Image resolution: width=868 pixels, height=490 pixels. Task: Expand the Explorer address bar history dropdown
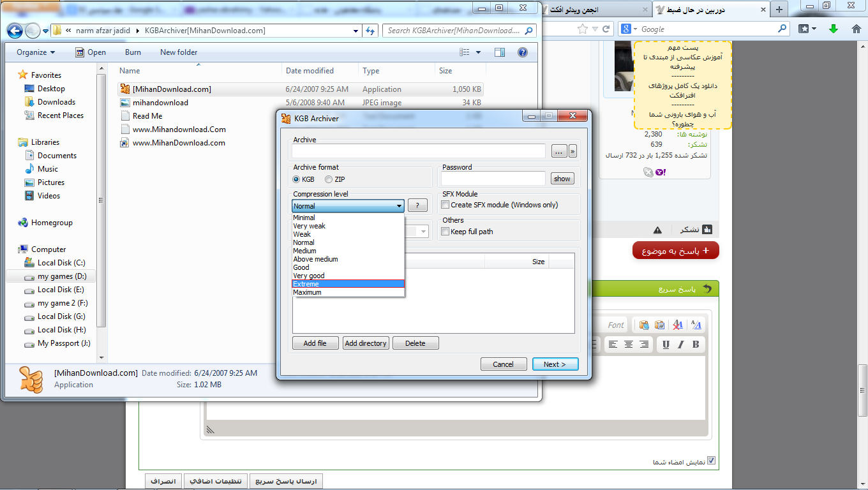point(356,31)
